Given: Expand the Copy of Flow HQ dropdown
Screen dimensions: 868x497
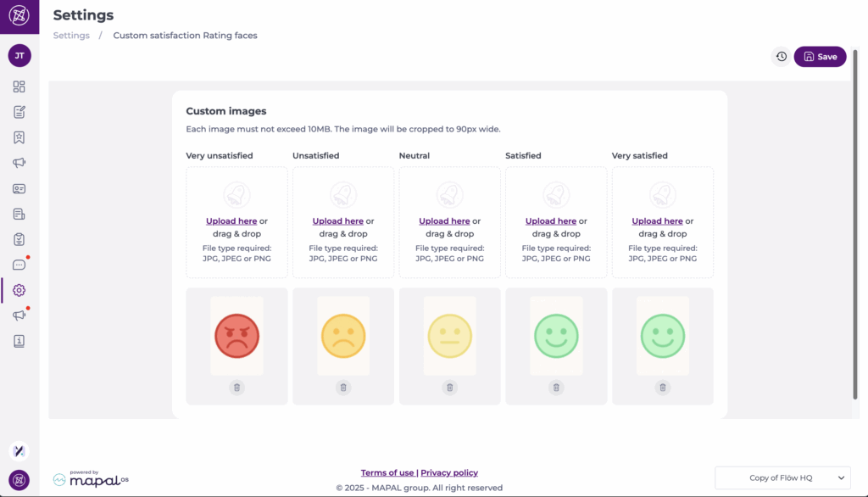Looking at the screenshot, I should pos(782,478).
